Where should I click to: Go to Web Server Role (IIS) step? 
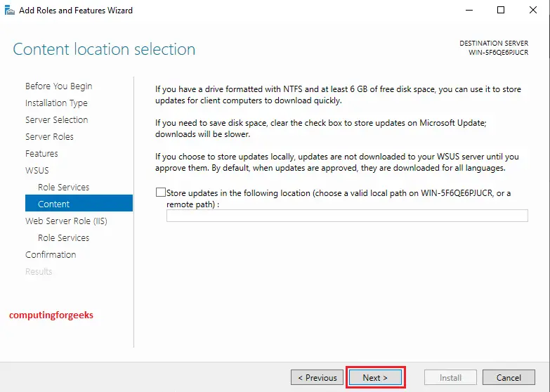(66, 221)
